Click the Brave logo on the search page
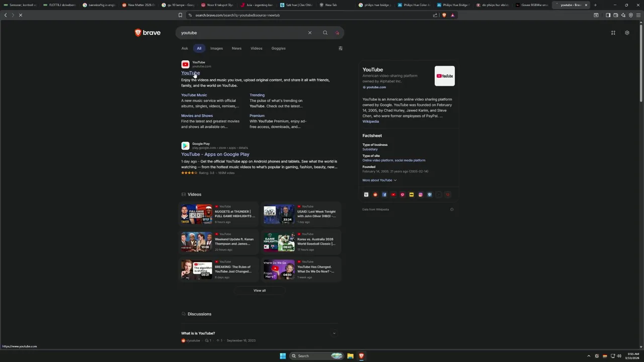644x362 pixels. (x=147, y=33)
